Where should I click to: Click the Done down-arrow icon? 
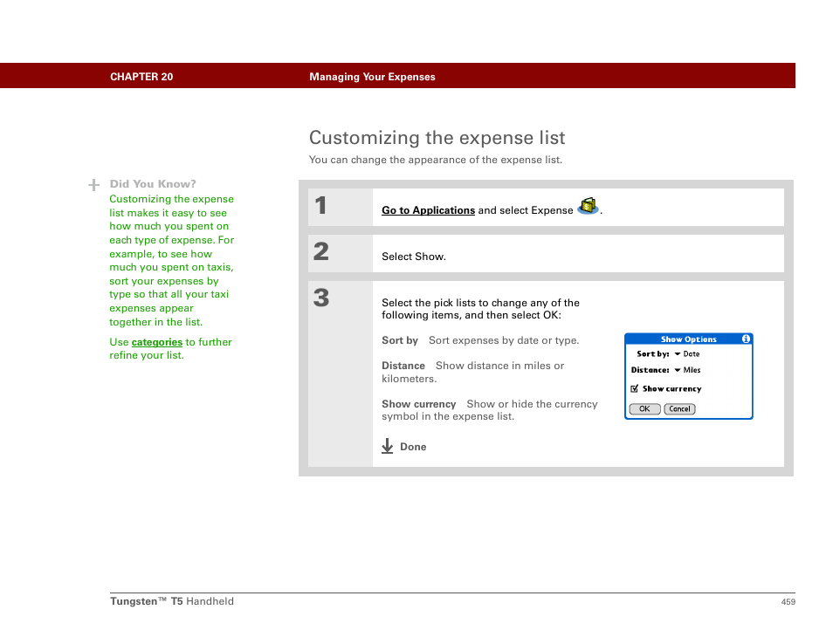(x=388, y=446)
